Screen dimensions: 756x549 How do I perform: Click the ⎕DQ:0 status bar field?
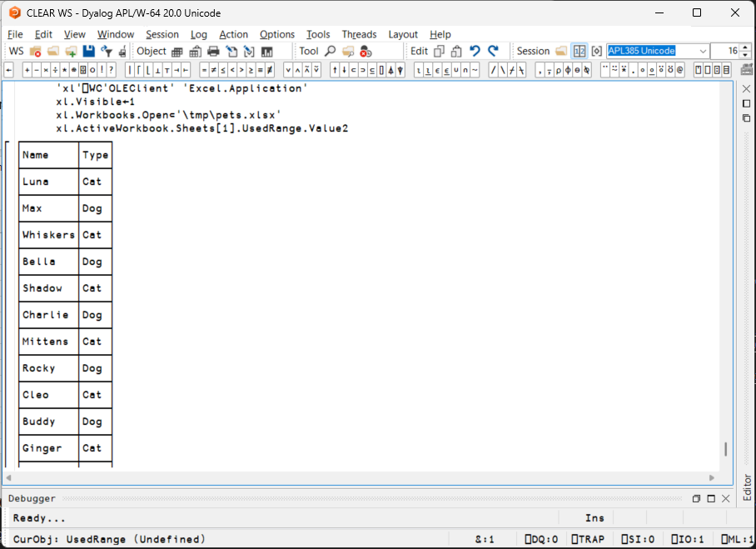541,539
